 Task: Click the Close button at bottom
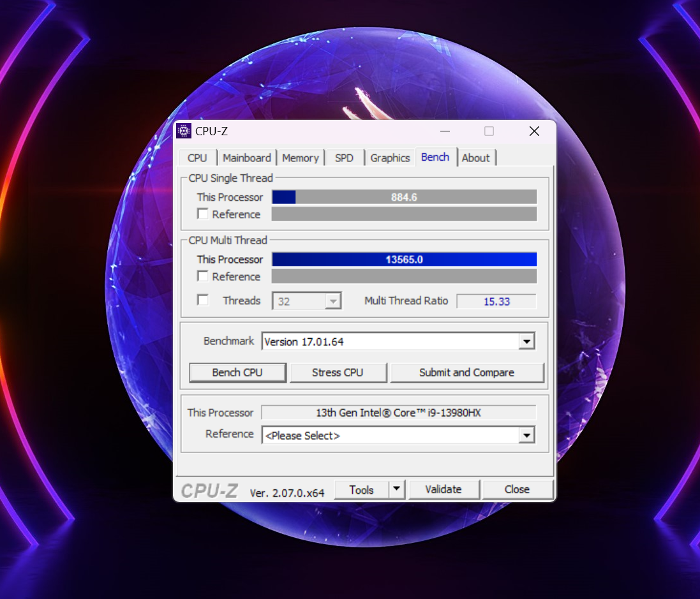(x=518, y=490)
